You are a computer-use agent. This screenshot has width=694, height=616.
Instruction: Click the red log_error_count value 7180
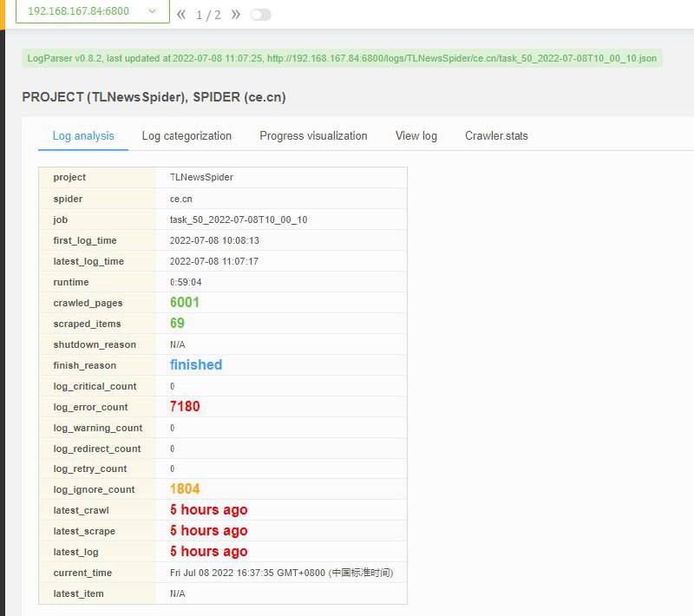[184, 407]
